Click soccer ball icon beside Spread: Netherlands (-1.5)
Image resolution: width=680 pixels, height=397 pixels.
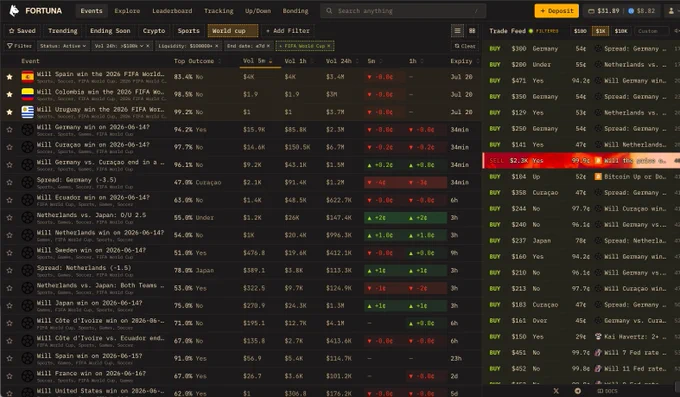point(27,270)
